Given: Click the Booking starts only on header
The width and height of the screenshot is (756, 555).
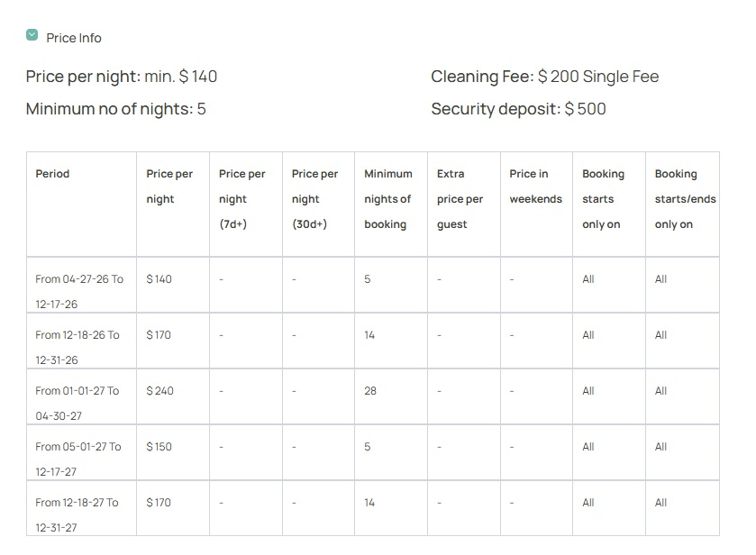Looking at the screenshot, I should point(609,205).
